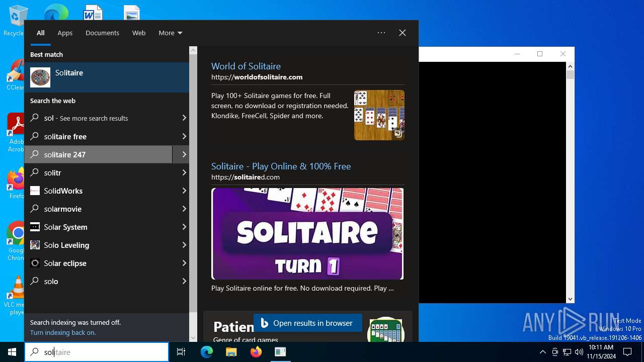The width and height of the screenshot is (644, 362).
Task: Expand the Solar eclipse suggestion arrow
Action: tap(184, 263)
